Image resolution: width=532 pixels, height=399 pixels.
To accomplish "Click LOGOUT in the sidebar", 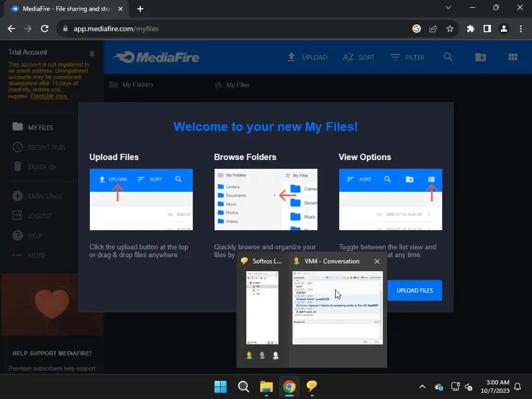I will [32, 216].
